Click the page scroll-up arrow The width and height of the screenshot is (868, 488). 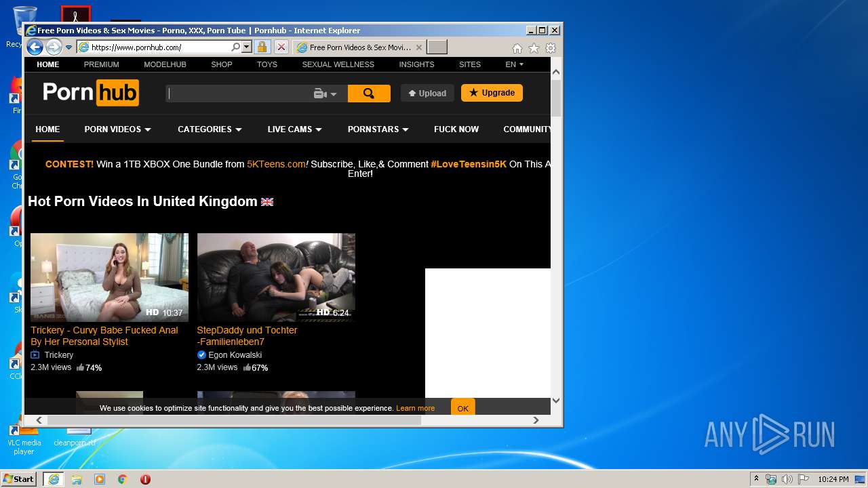[x=556, y=72]
